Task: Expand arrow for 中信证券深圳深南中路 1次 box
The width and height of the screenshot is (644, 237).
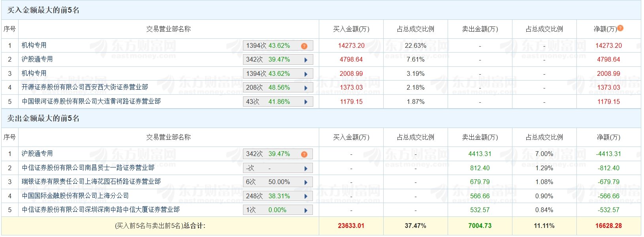Action: point(306,210)
